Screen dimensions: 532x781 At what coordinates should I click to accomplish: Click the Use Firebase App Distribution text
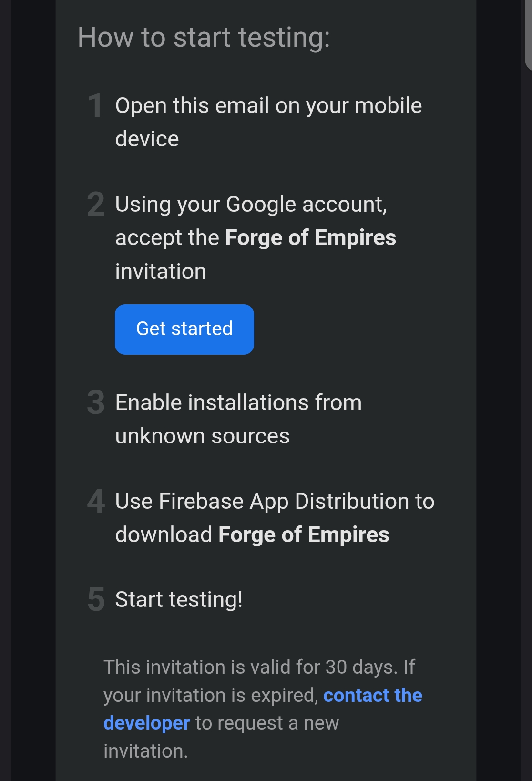275,502
